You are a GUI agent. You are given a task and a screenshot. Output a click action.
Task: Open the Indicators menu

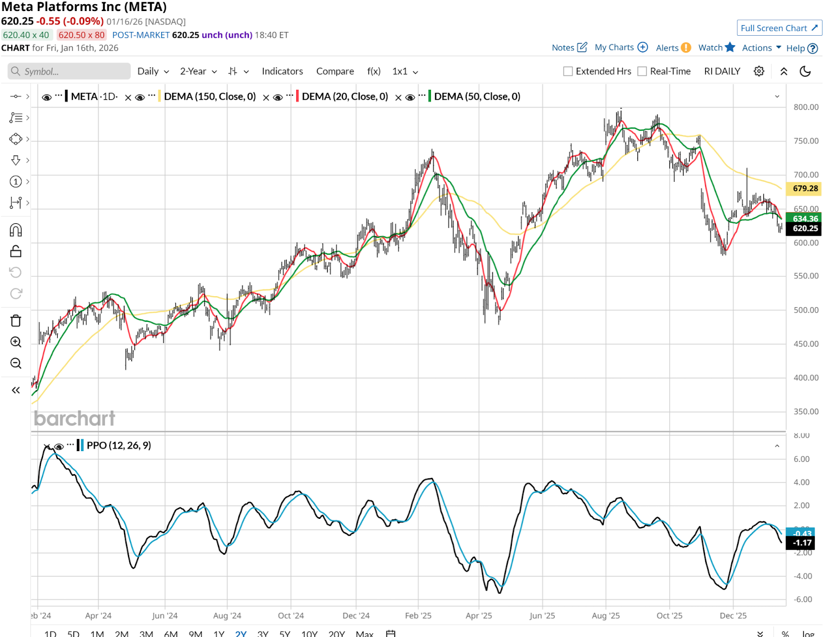pos(282,71)
